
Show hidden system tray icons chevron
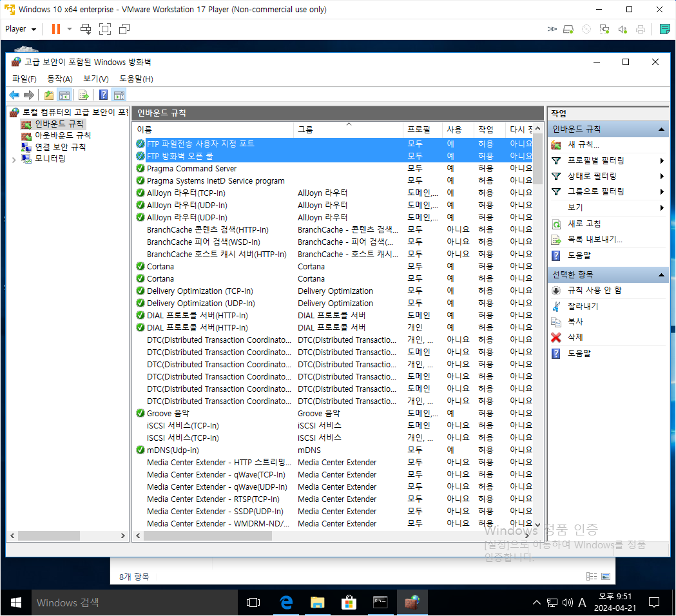pyautogui.click(x=537, y=602)
